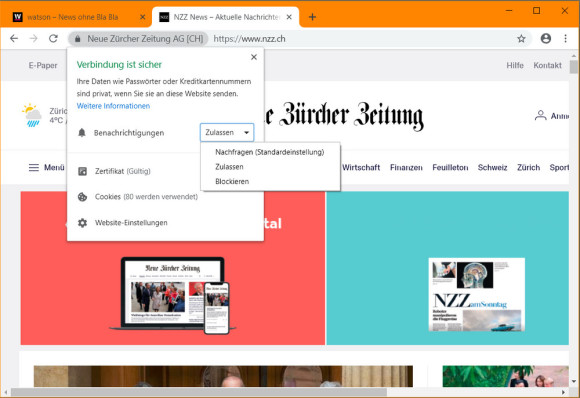The image size is (580, 398).
Task: Click the certificate icon
Action: [x=82, y=171]
